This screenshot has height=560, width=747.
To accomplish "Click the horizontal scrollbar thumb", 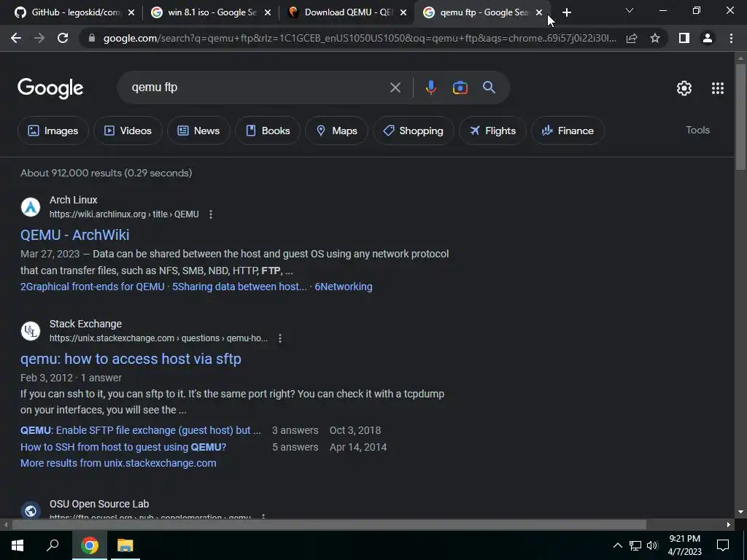I will pos(329,525).
